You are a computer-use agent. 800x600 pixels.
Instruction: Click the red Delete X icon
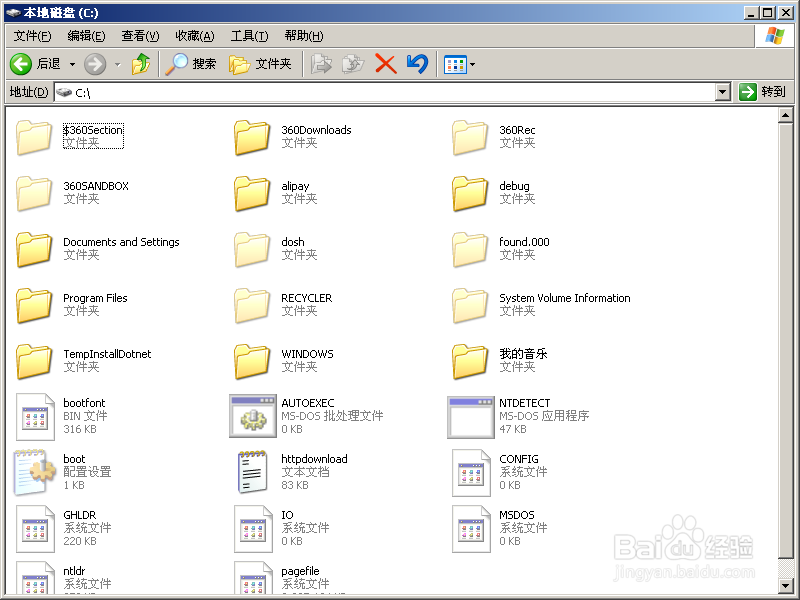[x=386, y=64]
